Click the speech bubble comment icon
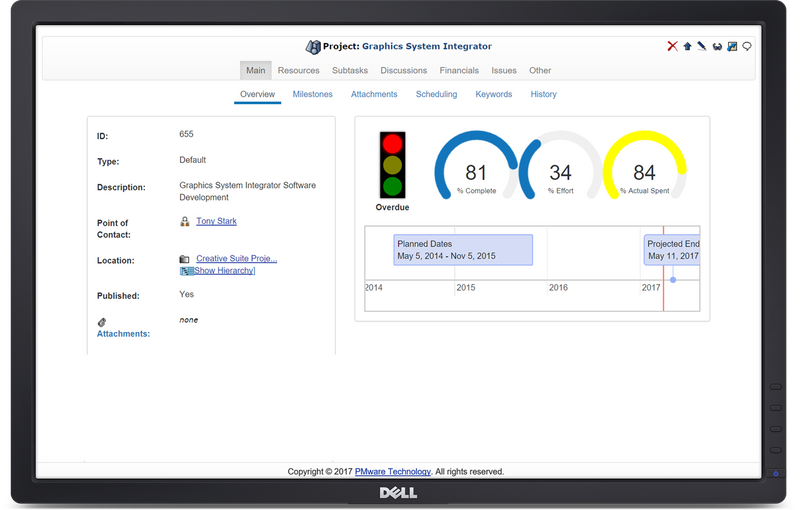 (747, 46)
